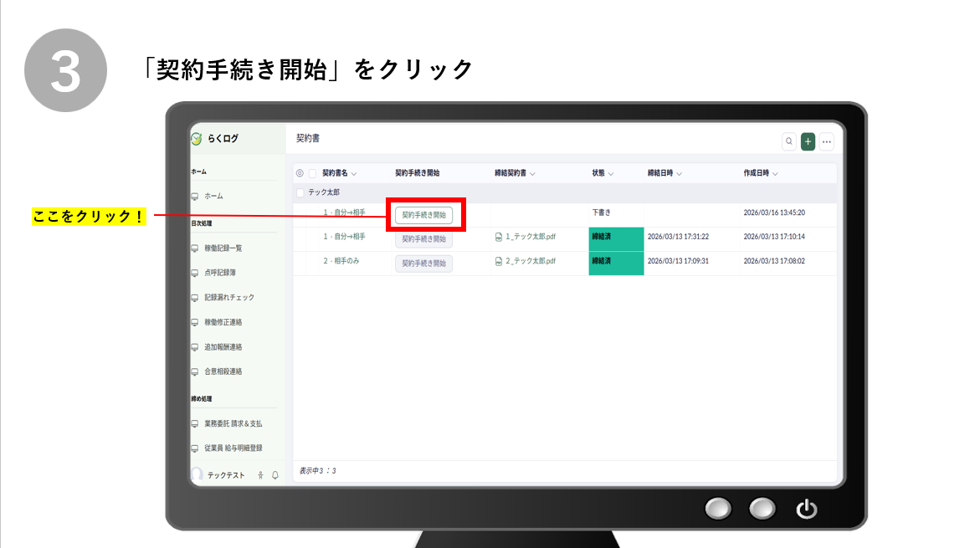Check the テック太郎 group checkbox

click(x=300, y=192)
